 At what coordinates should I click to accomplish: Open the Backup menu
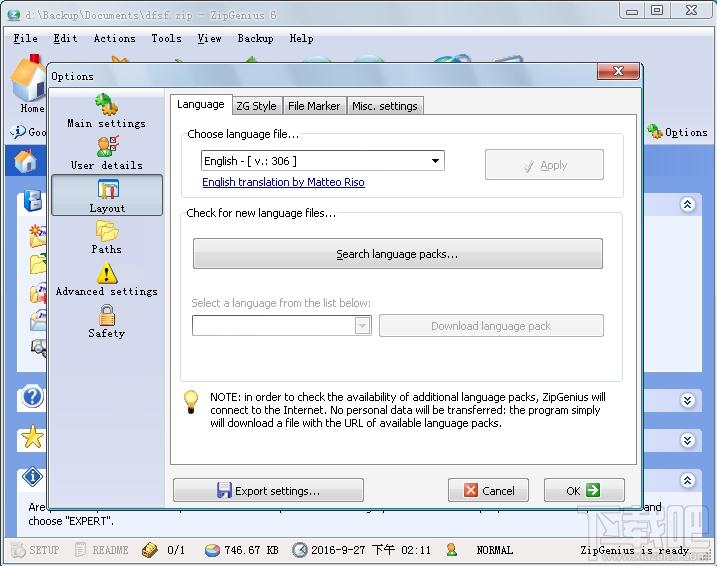coord(255,38)
